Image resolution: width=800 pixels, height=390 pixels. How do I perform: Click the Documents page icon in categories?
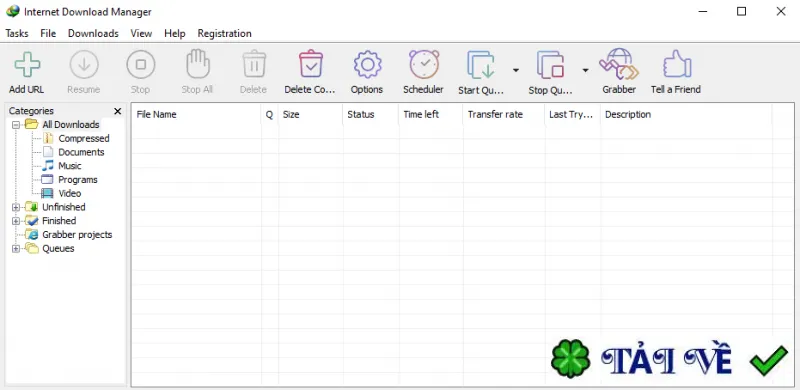click(x=47, y=152)
